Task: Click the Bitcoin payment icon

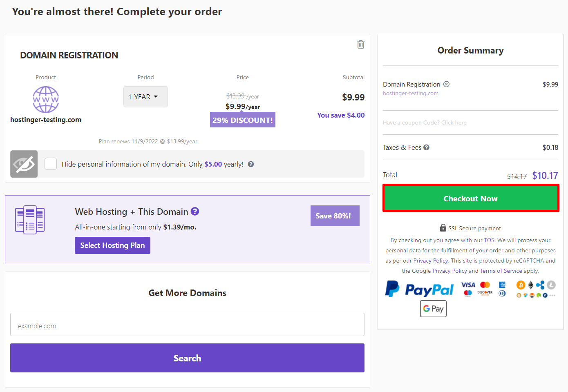Action: tap(521, 285)
